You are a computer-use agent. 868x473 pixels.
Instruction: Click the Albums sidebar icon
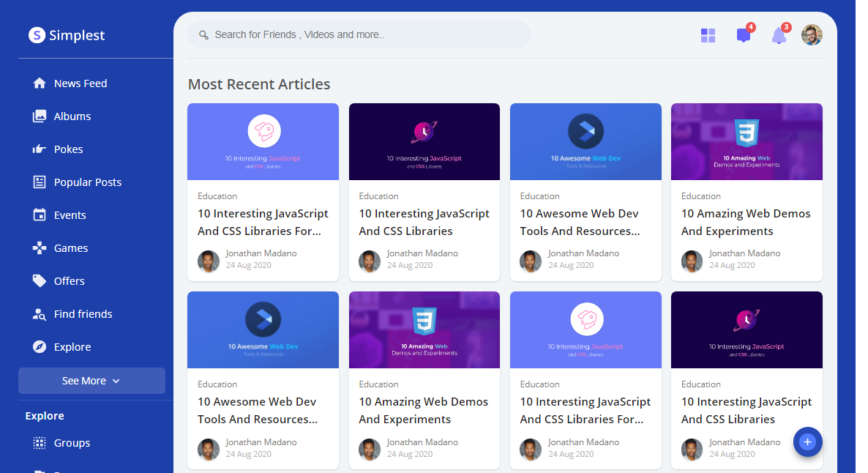(x=40, y=116)
